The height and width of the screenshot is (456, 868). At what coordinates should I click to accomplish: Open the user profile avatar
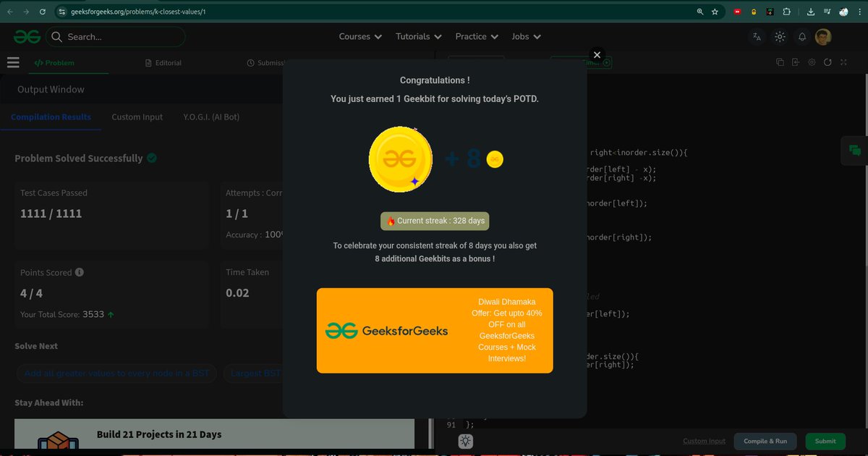[823, 37]
